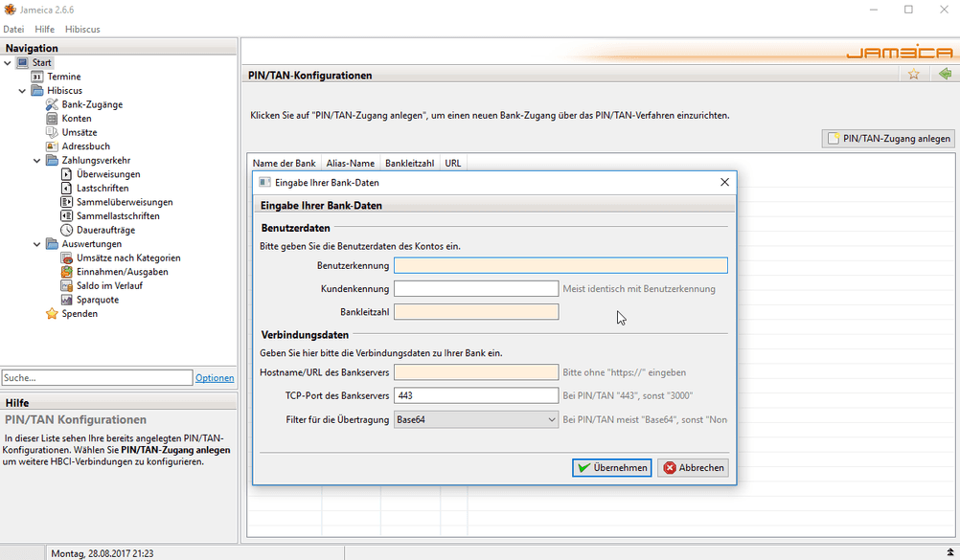Click the URL column header
The width and height of the screenshot is (960, 560).
pyautogui.click(x=453, y=164)
